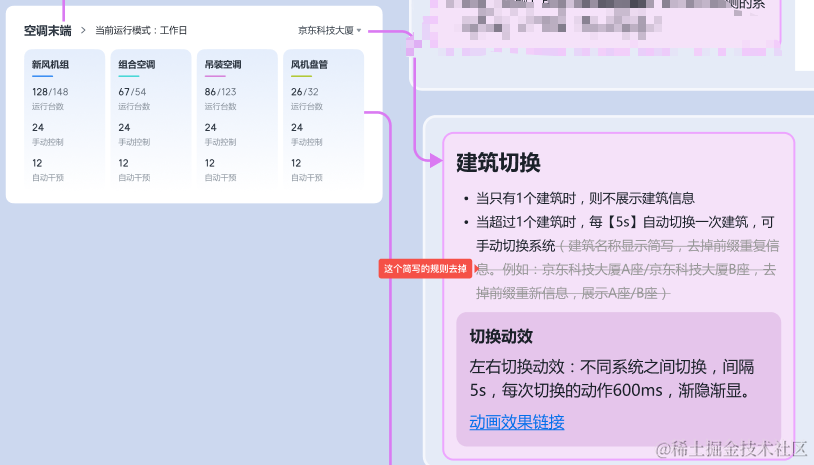Viewport: 814px width, 465px height.
Task: Click the 空调末端 heading
Action: point(48,31)
